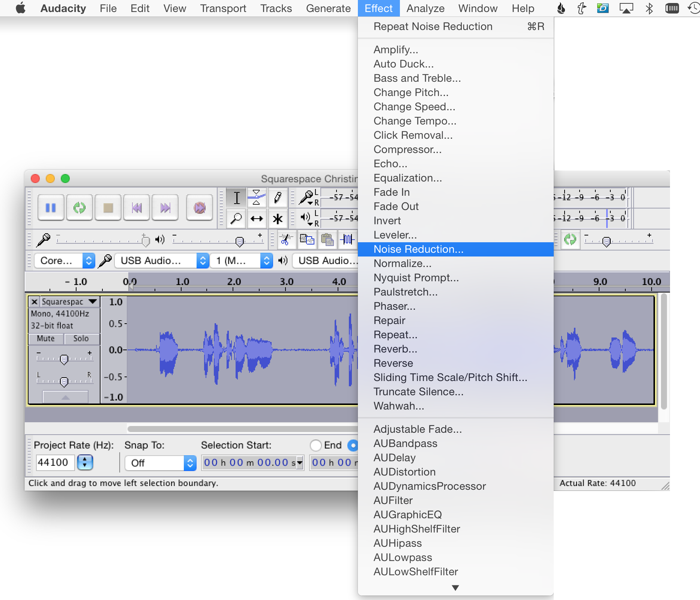Click the 2.0 mark on timeline ruler

tap(234, 282)
